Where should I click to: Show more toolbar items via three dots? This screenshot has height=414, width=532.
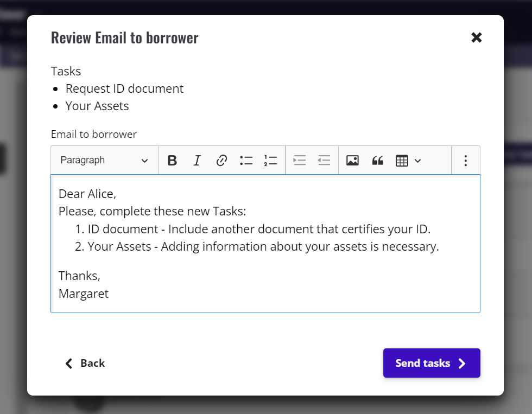point(465,161)
